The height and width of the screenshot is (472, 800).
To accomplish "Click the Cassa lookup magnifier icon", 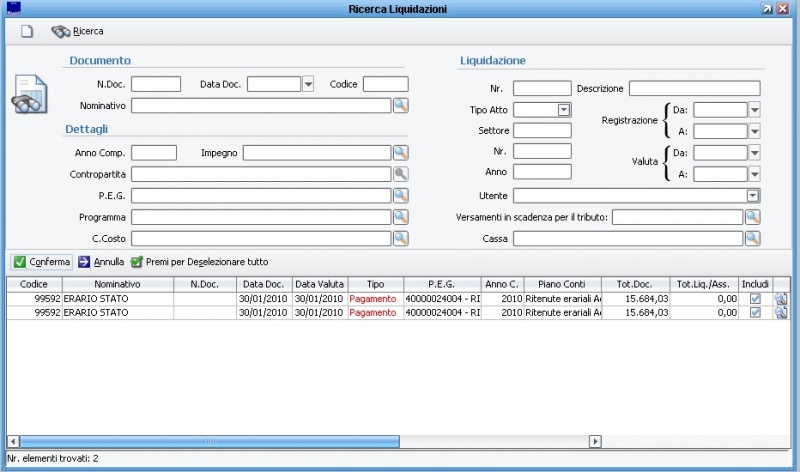I will click(752, 238).
